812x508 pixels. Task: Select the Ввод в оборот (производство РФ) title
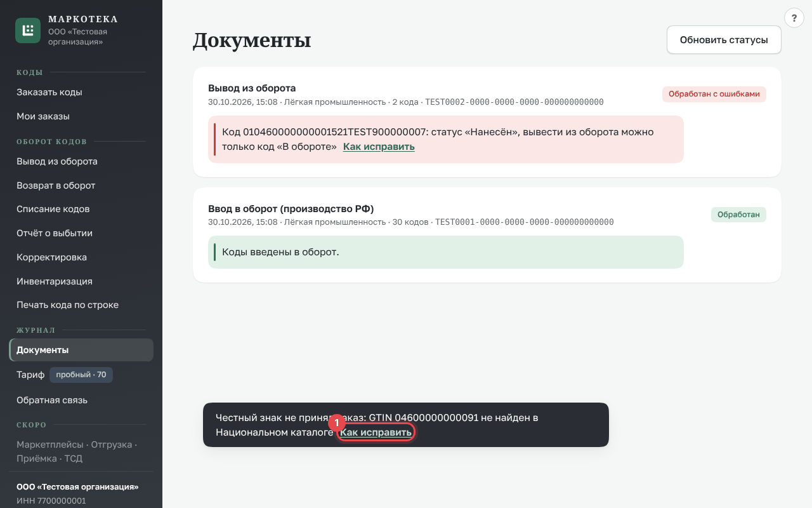(x=291, y=209)
